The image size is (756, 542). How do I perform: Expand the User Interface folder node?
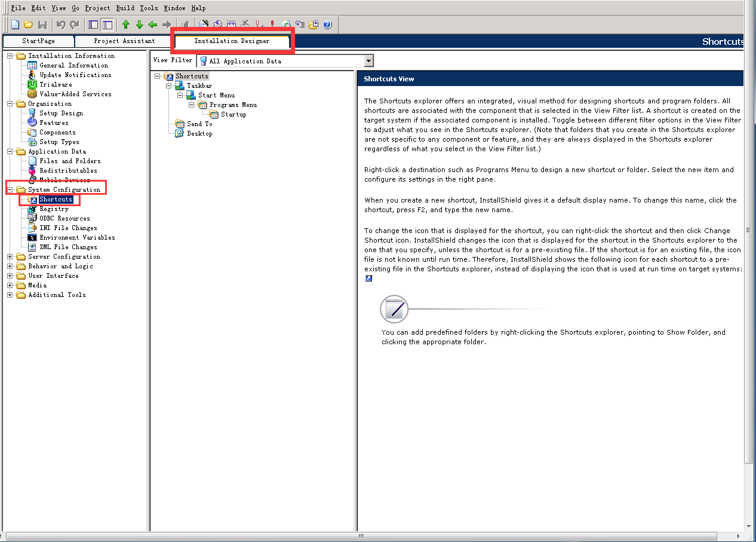10,275
